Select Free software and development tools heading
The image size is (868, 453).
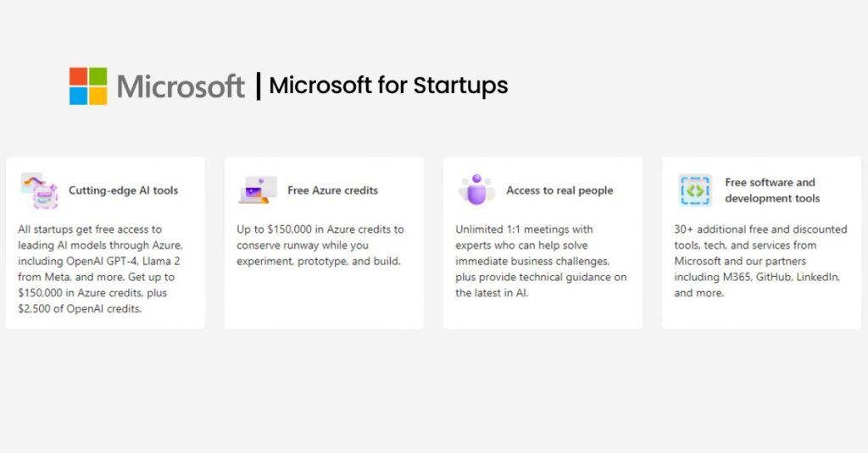(772, 191)
